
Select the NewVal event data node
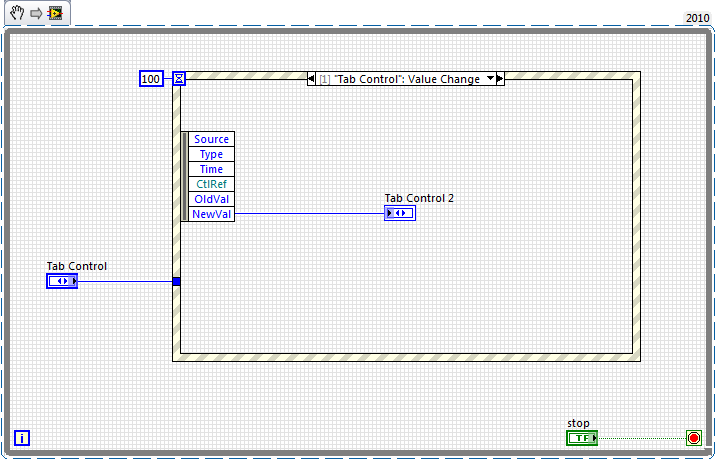[x=211, y=214]
